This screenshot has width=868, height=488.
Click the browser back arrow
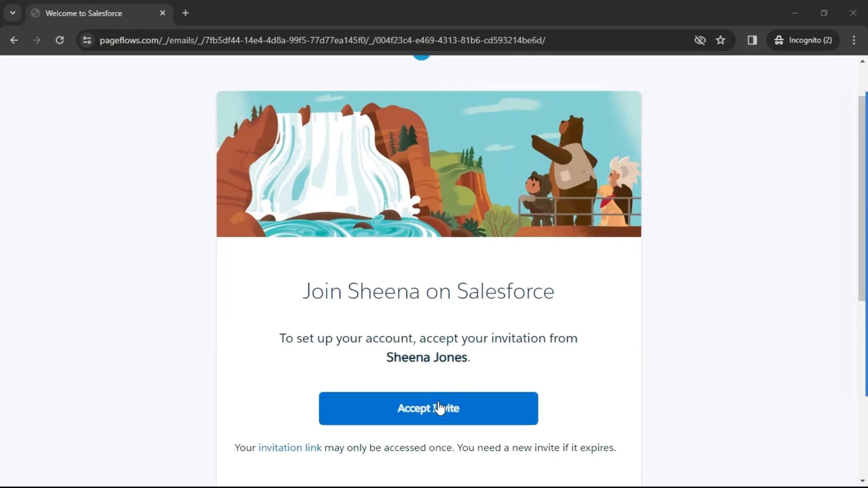(14, 40)
